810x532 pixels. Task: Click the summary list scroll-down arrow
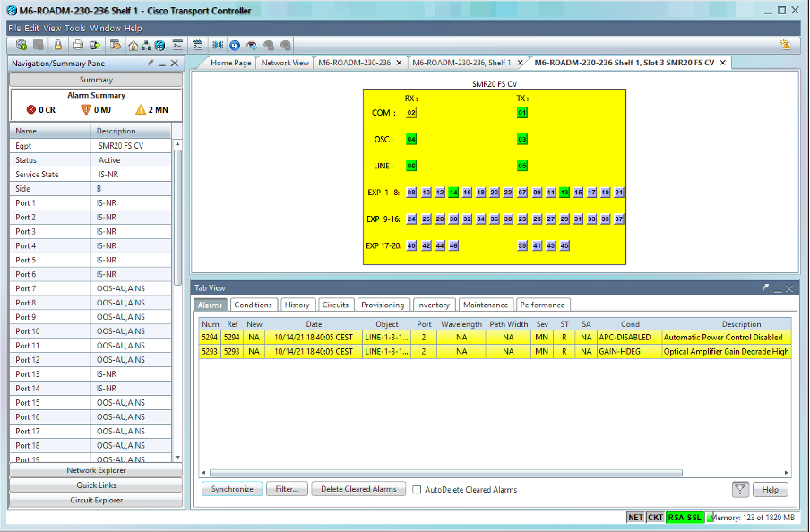(x=177, y=457)
